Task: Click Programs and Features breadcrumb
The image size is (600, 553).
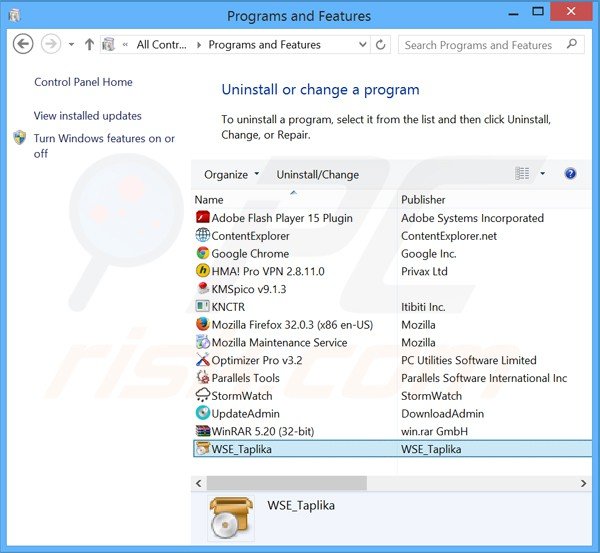Action: [x=264, y=45]
